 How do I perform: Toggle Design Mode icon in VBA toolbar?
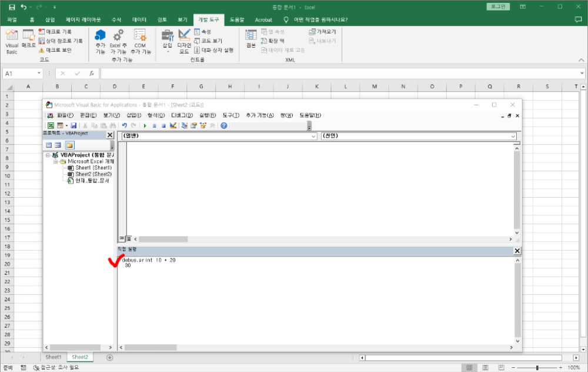(173, 125)
